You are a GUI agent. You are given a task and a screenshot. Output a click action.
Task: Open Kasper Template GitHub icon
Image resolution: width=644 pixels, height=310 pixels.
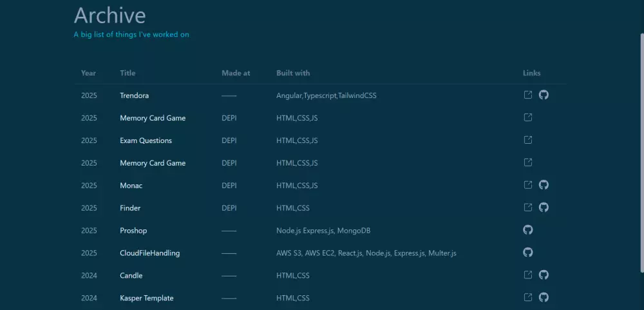click(544, 298)
